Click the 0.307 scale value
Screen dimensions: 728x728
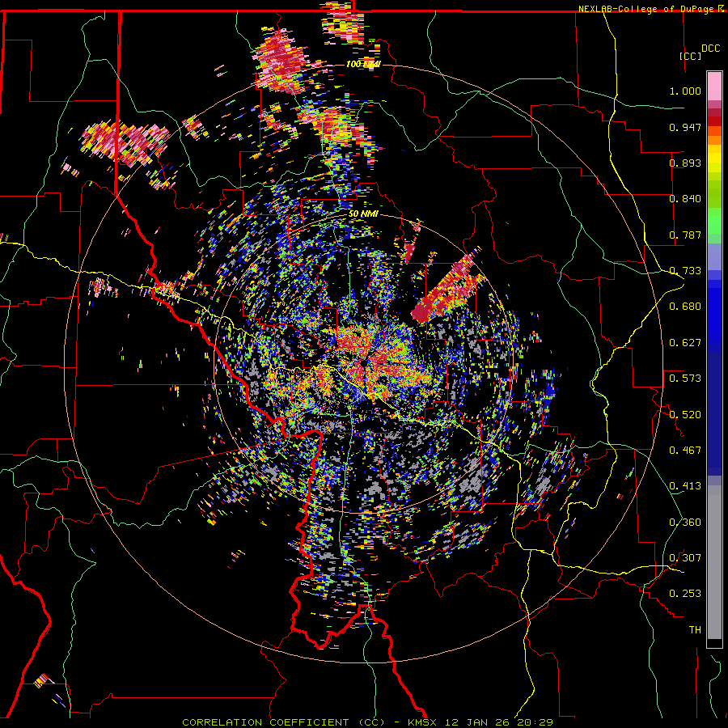685,558
